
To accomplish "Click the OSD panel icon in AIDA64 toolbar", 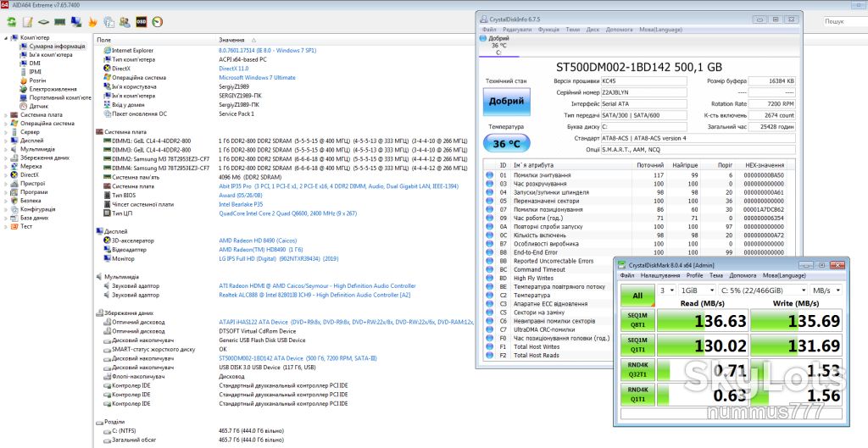I will coord(142,22).
